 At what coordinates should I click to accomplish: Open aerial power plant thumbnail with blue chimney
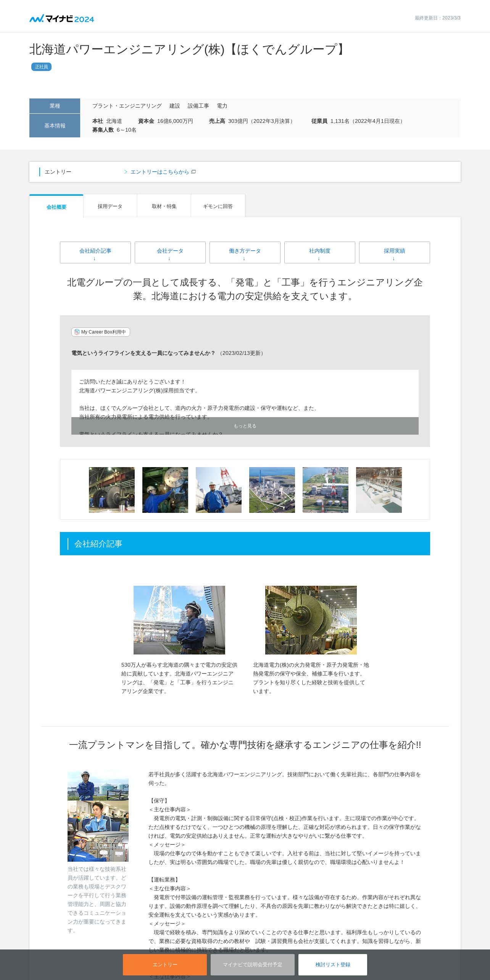[272, 490]
